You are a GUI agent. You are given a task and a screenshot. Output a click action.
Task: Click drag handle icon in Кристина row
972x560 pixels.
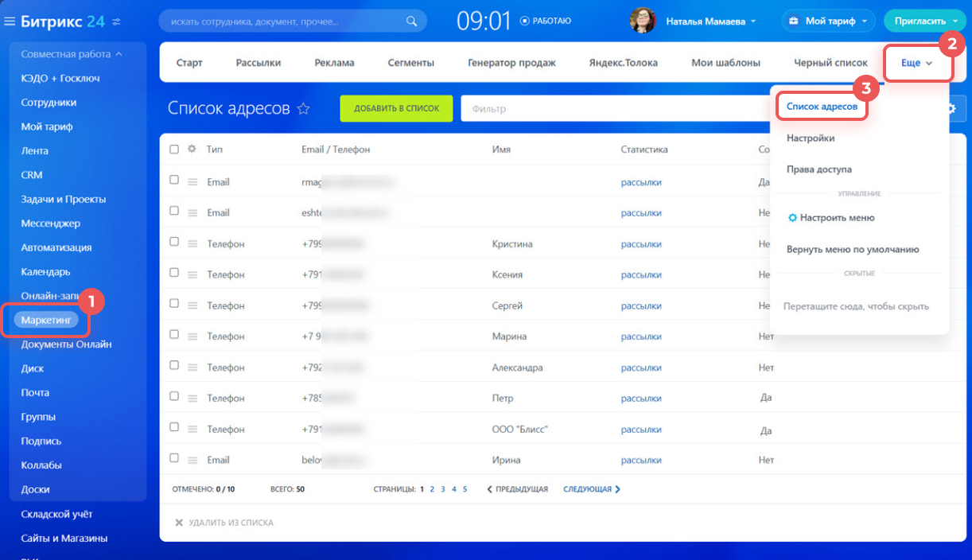tap(192, 244)
